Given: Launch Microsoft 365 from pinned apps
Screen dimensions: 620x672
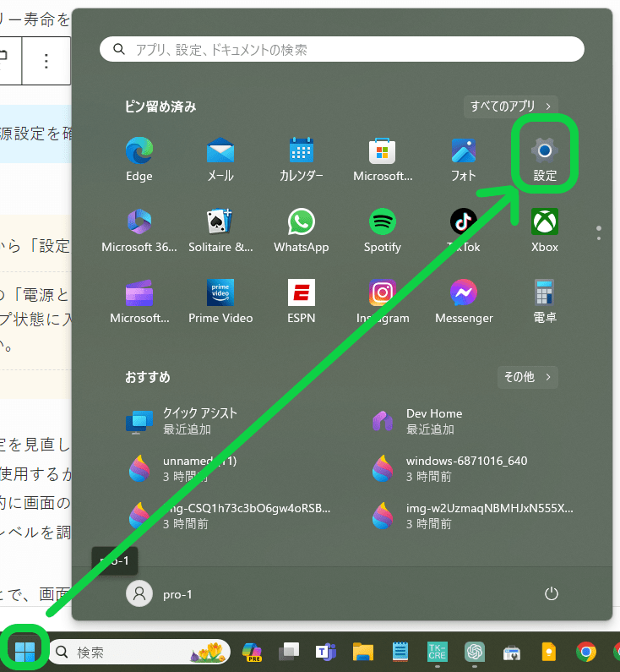Looking at the screenshot, I should click(x=139, y=231).
